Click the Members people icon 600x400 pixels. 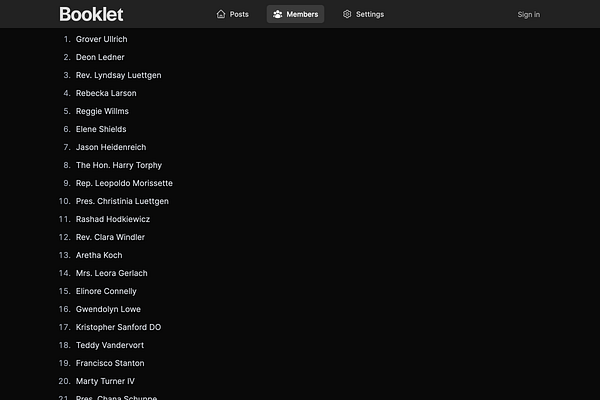[277, 14]
